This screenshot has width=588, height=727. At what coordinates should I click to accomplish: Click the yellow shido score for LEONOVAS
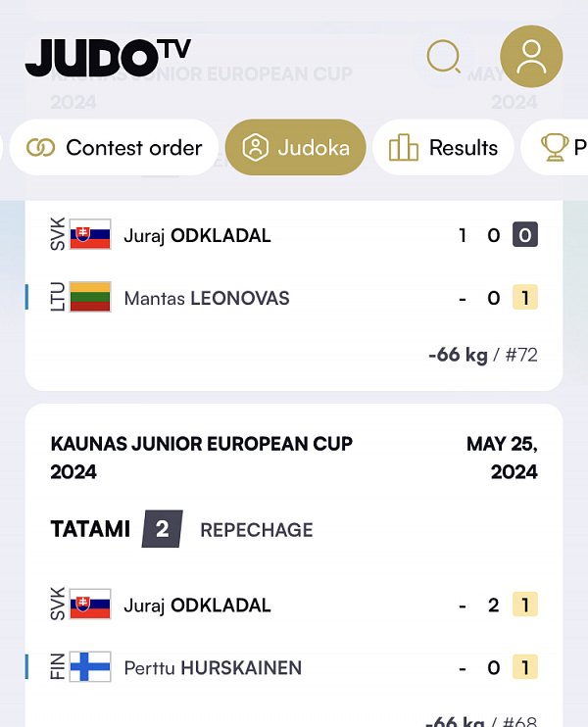pyautogui.click(x=525, y=297)
